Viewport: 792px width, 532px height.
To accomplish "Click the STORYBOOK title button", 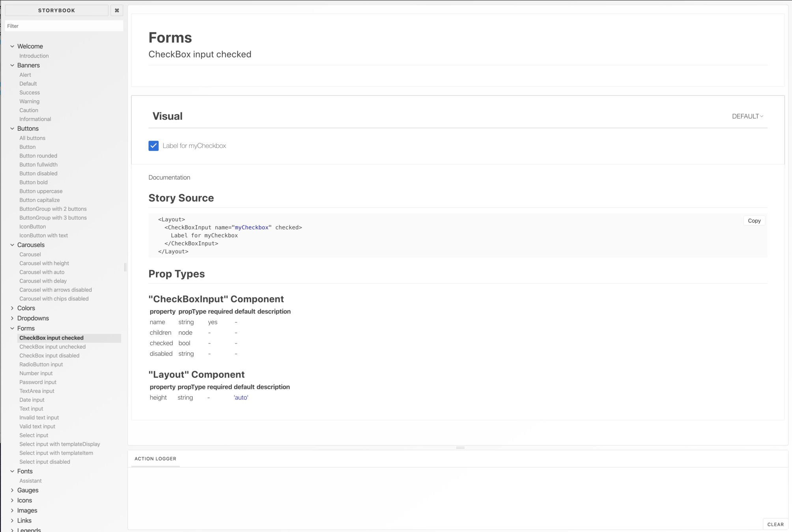I will [x=56, y=11].
